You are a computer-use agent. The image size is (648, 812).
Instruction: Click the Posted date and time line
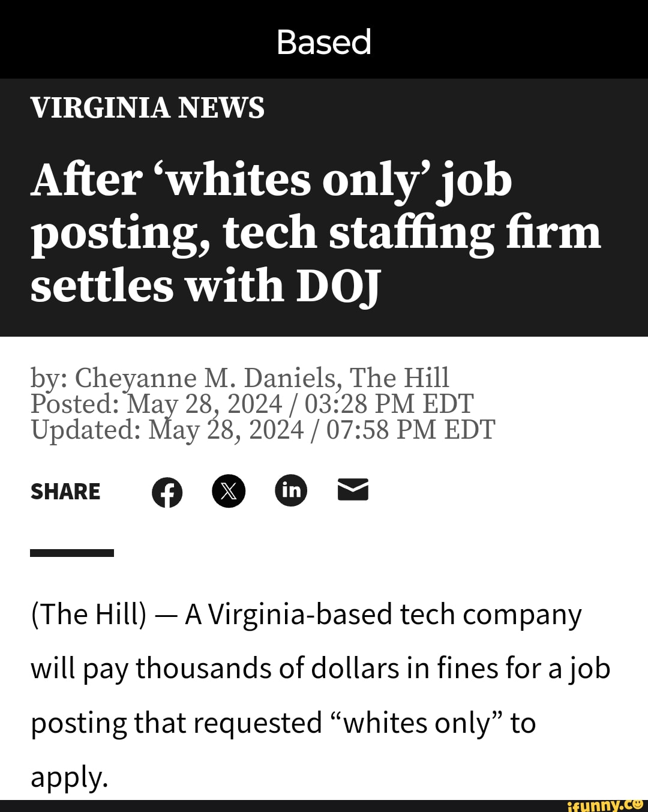point(252,404)
